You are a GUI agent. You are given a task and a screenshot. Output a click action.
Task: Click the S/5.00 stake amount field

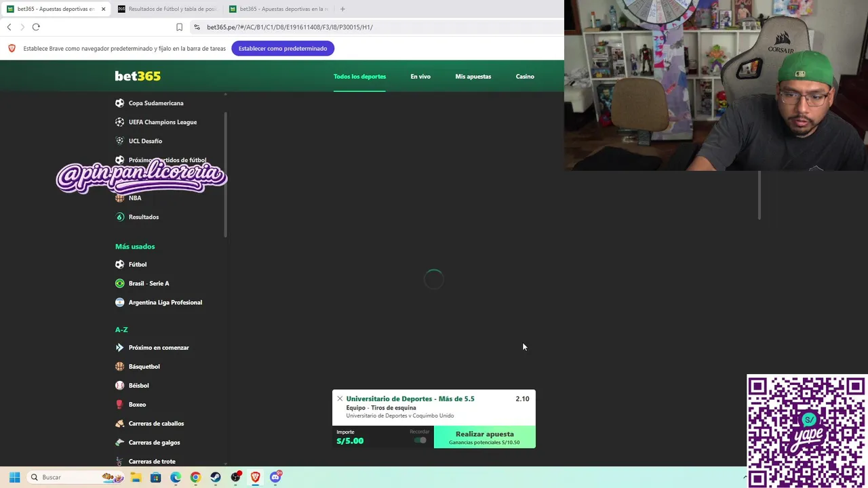click(x=350, y=441)
